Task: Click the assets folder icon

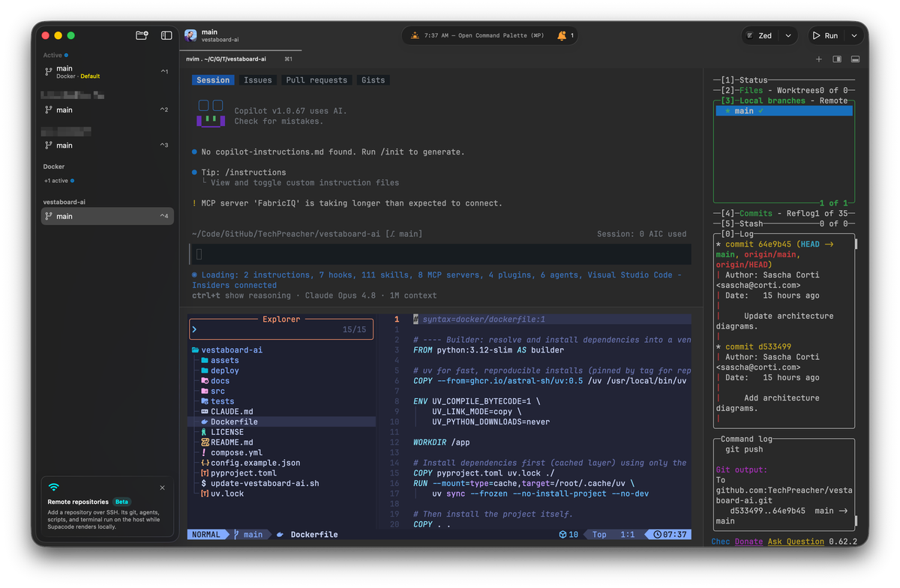Action: 205,361
